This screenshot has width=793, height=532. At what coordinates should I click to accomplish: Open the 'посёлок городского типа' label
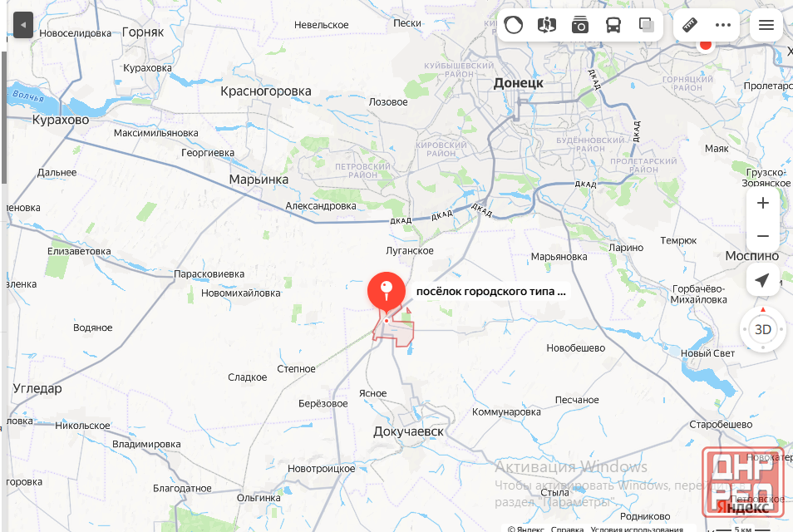tap(490, 291)
